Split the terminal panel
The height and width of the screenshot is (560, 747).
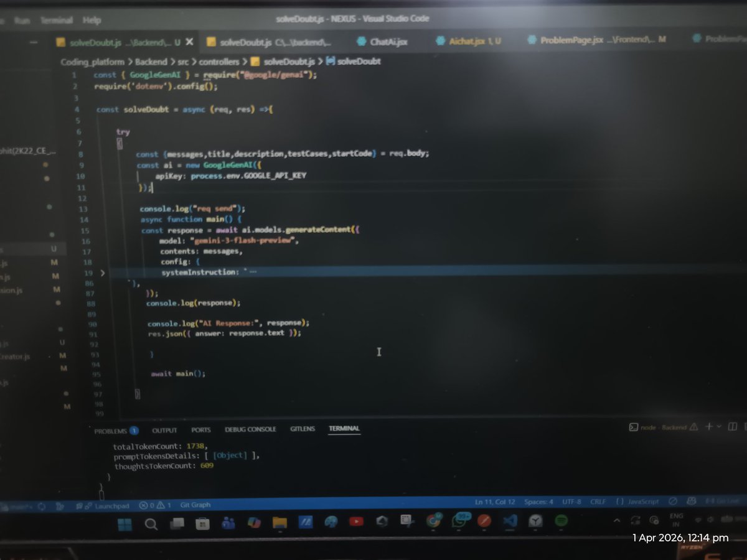coord(733,427)
